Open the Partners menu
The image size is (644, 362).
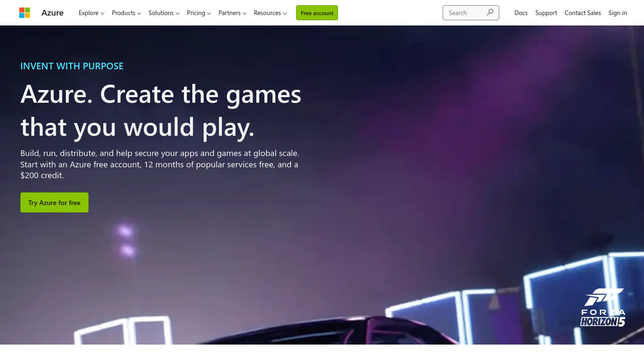[x=232, y=13]
